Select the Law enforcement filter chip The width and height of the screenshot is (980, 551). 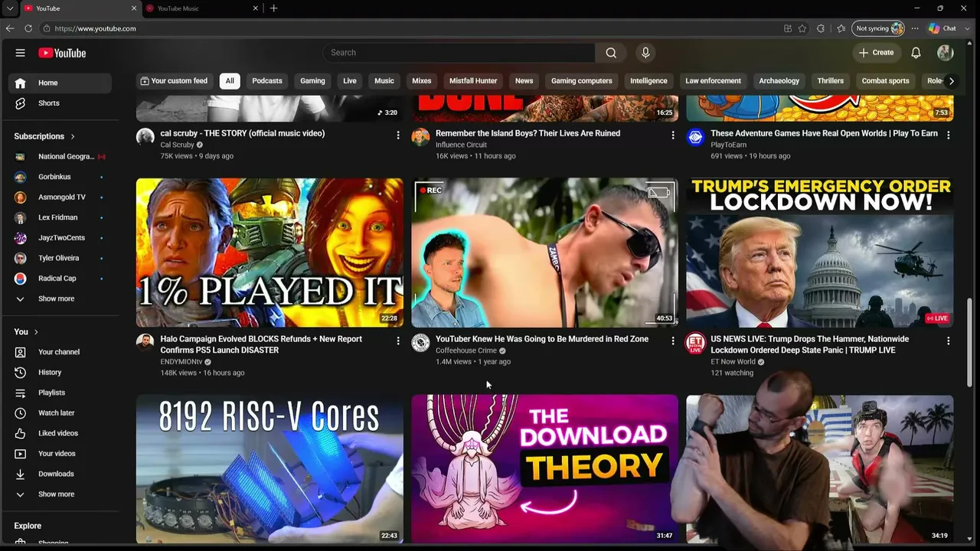tap(713, 81)
